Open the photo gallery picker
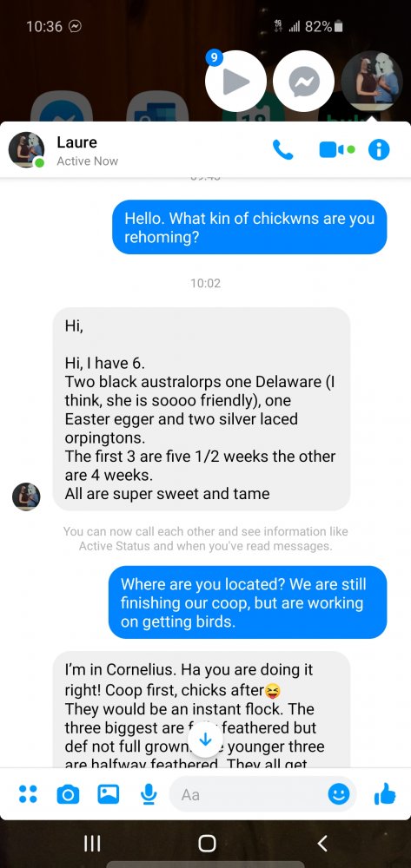Screen dimensions: 411x868 tap(108, 794)
